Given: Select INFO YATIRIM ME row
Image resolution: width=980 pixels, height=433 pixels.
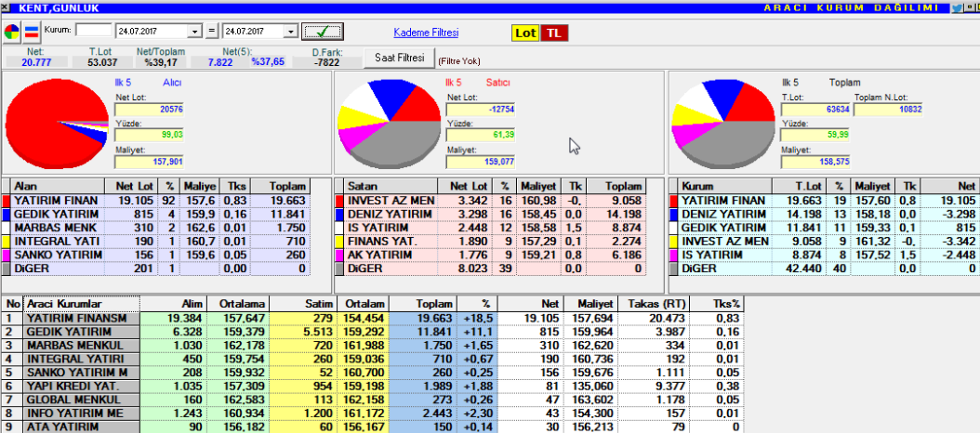Looking at the screenshot, I should 374,413.
